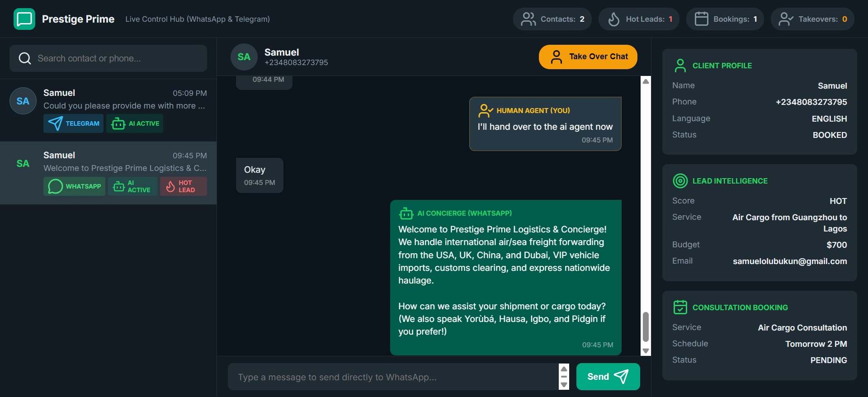
Task: Send the typed message
Action: click(608, 377)
